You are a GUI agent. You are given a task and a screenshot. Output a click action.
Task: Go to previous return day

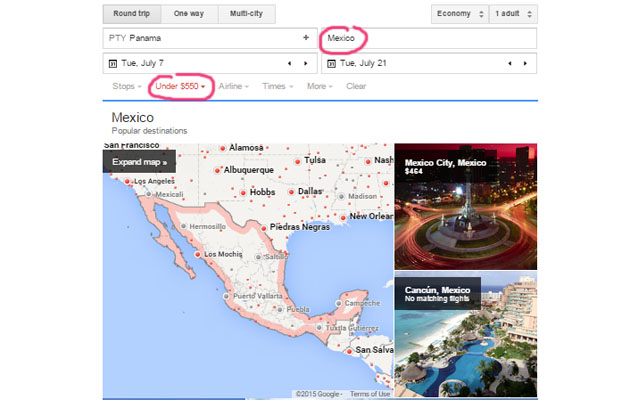(x=509, y=63)
